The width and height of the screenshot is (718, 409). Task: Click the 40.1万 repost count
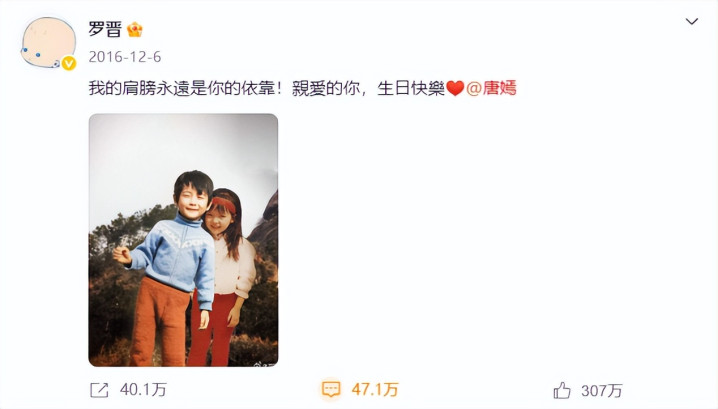[143, 390]
